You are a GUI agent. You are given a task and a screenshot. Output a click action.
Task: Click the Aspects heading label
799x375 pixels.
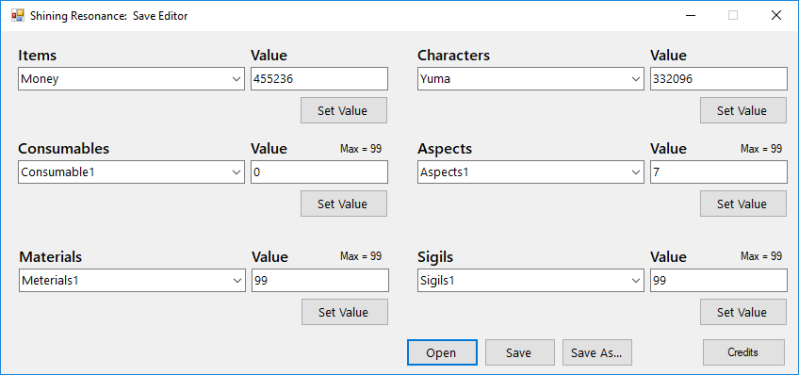click(445, 148)
